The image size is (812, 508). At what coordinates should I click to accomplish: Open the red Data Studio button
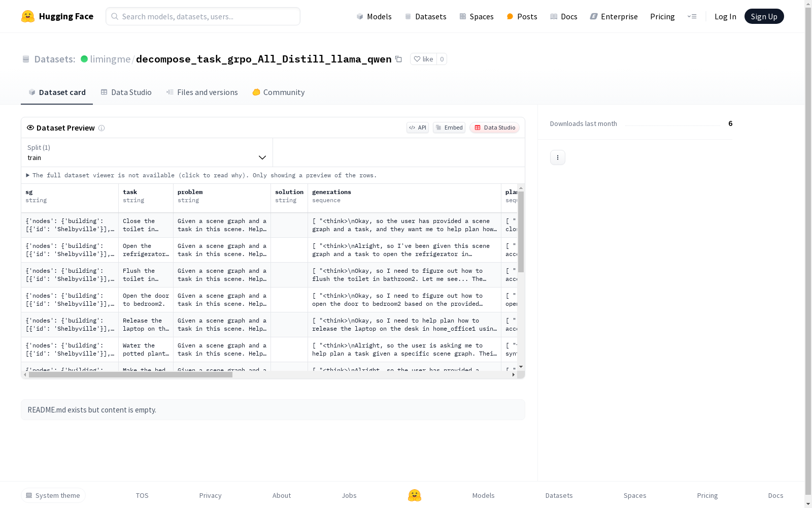coord(494,128)
